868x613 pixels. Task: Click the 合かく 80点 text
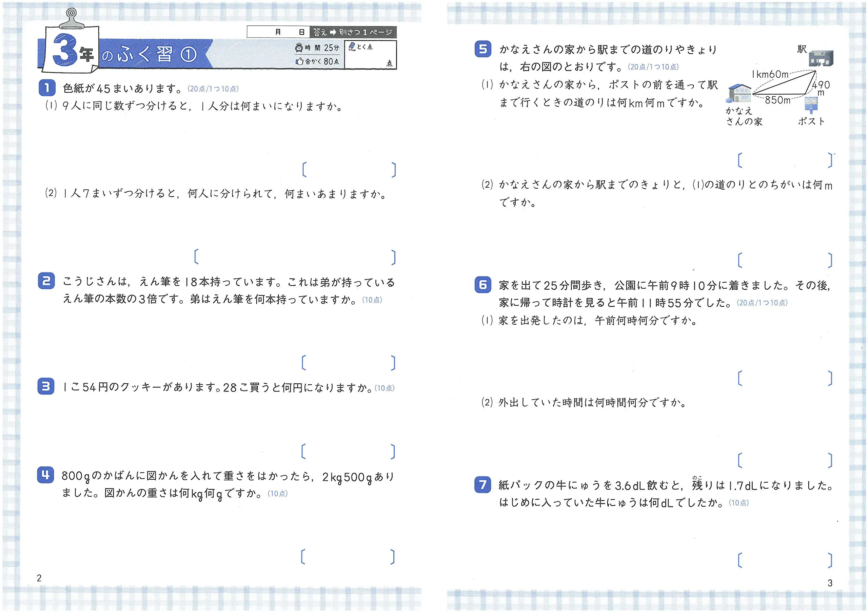[322, 61]
